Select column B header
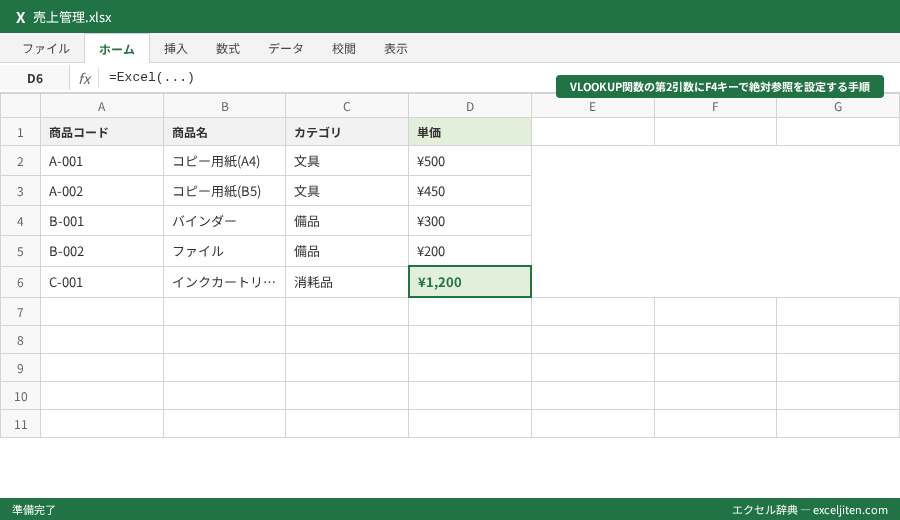Screen dimensions: 900x520 click(224, 106)
